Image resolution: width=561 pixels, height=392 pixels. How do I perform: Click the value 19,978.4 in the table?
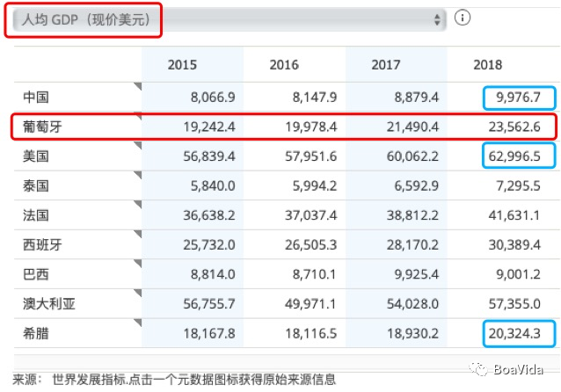[311, 127]
